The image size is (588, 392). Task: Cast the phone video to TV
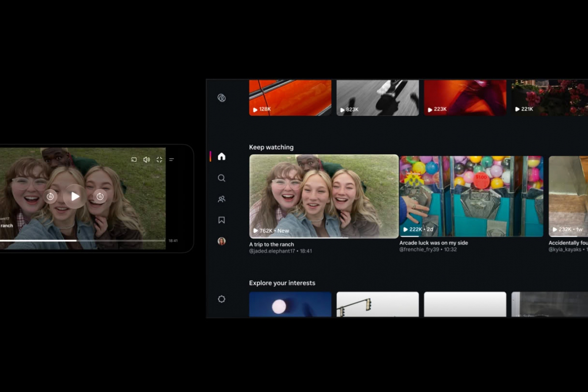tap(134, 160)
